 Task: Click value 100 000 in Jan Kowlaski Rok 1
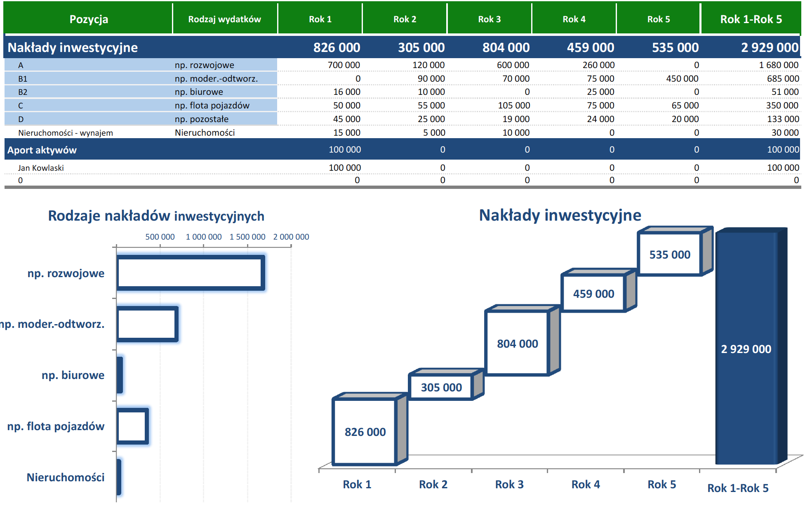click(344, 168)
